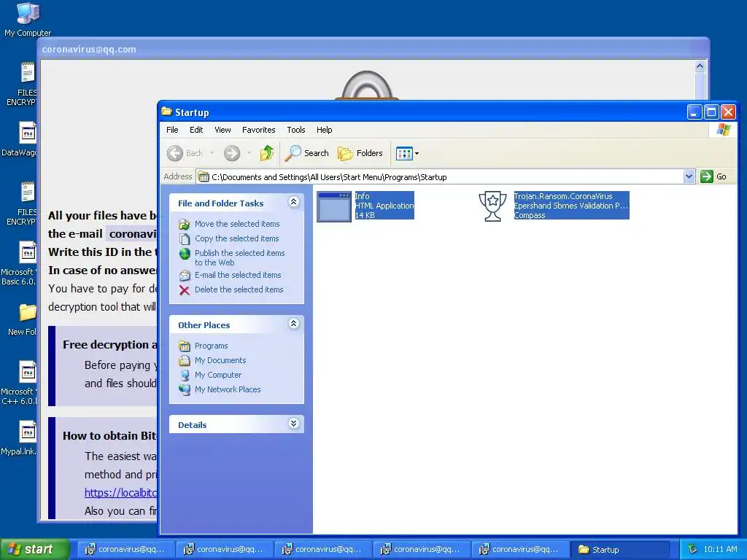747x560 pixels.
Task: Open My Network Places link
Action: 228,389
